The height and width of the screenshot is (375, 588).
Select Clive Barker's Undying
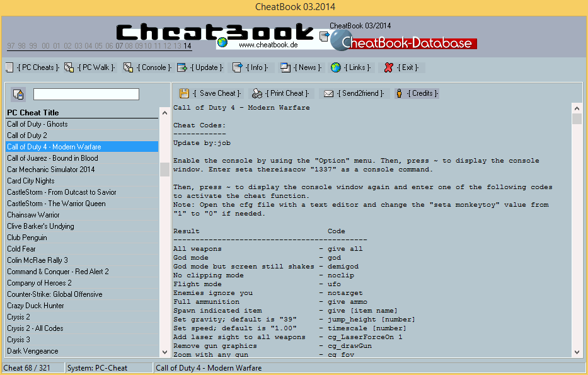coord(83,226)
